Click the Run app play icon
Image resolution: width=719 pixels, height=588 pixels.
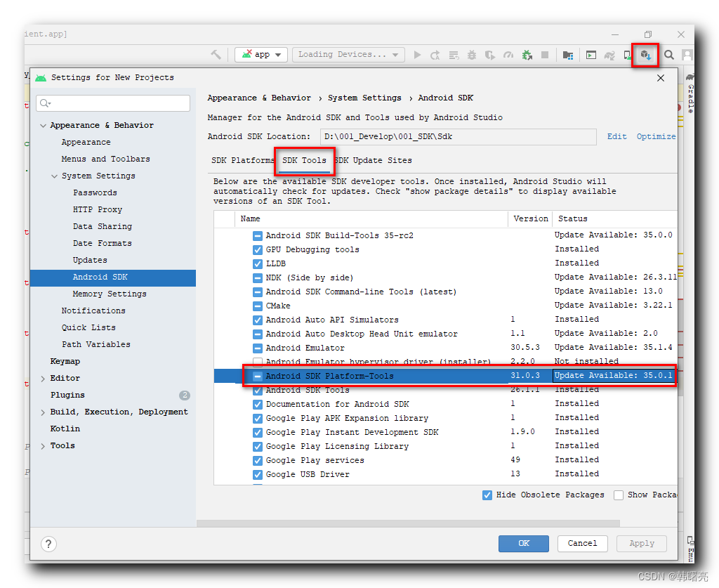[x=417, y=55]
